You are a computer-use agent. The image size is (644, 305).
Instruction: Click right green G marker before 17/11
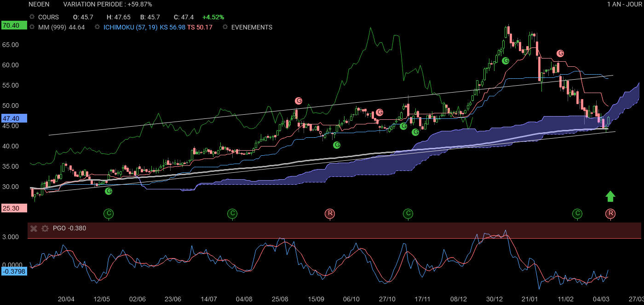point(415,132)
